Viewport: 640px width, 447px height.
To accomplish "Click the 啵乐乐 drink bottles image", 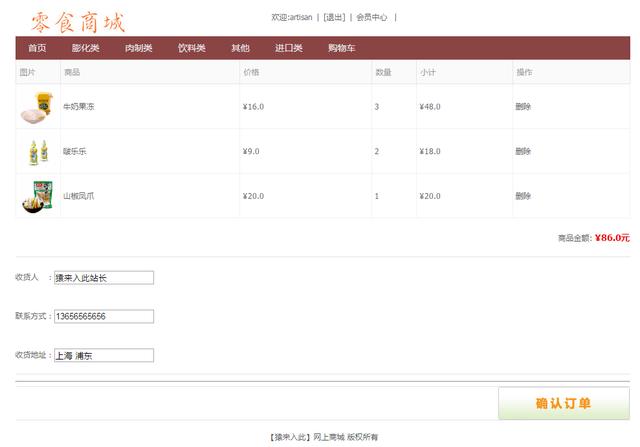I will pyautogui.click(x=38, y=151).
